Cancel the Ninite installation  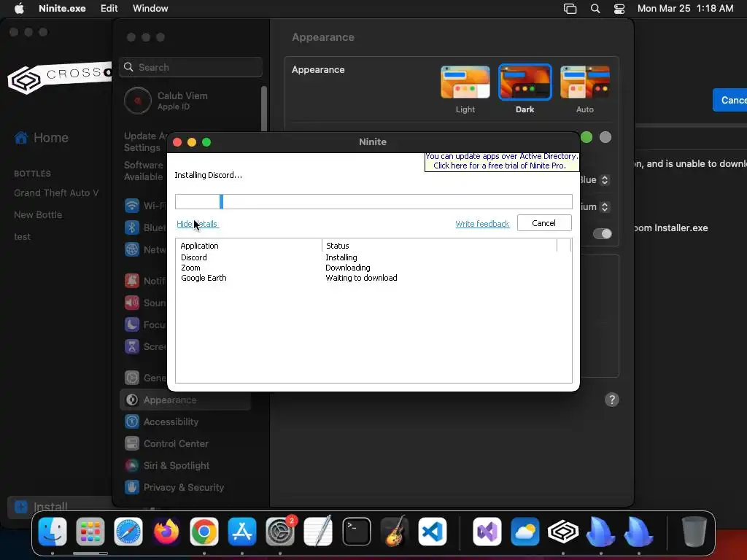[544, 223]
